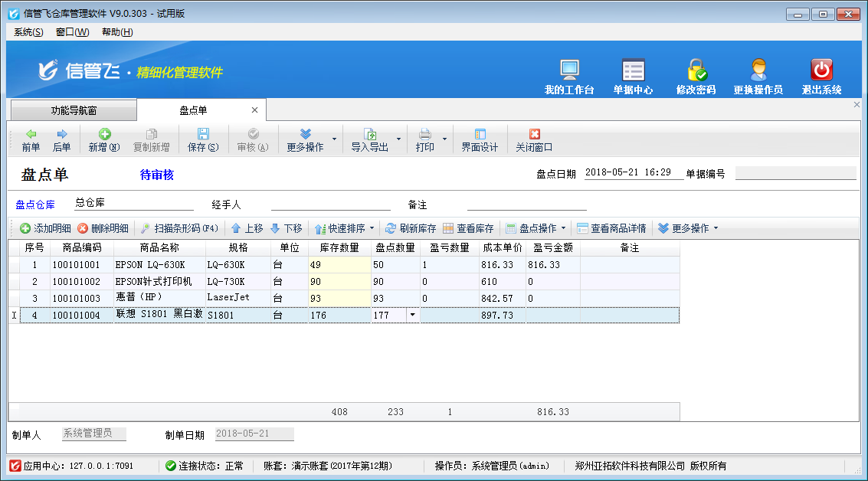This screenshot has height=481, width=868.
Task: Open the 系统 menu
Action: click(x=28, y=32)
